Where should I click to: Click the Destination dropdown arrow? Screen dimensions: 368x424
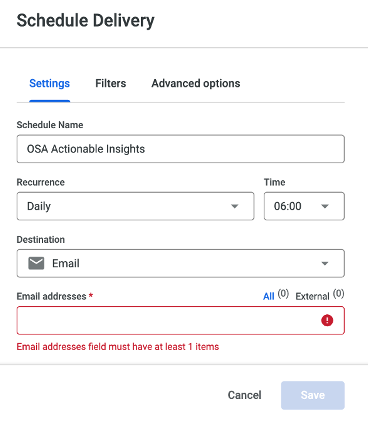325,264
